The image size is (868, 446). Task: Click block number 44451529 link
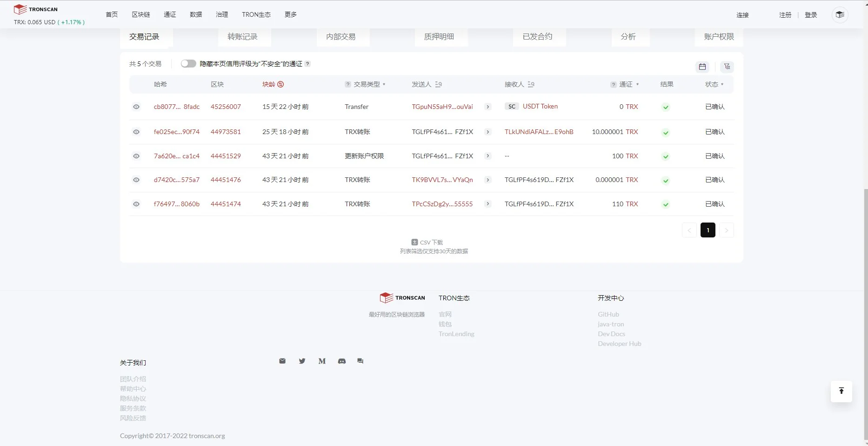pyautogui.click(x=226, y=156)
